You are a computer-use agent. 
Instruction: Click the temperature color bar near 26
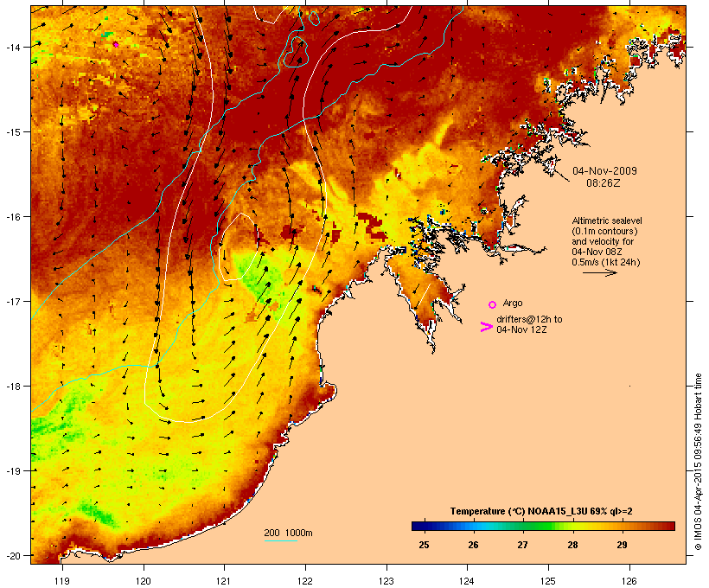pos(474,526)
